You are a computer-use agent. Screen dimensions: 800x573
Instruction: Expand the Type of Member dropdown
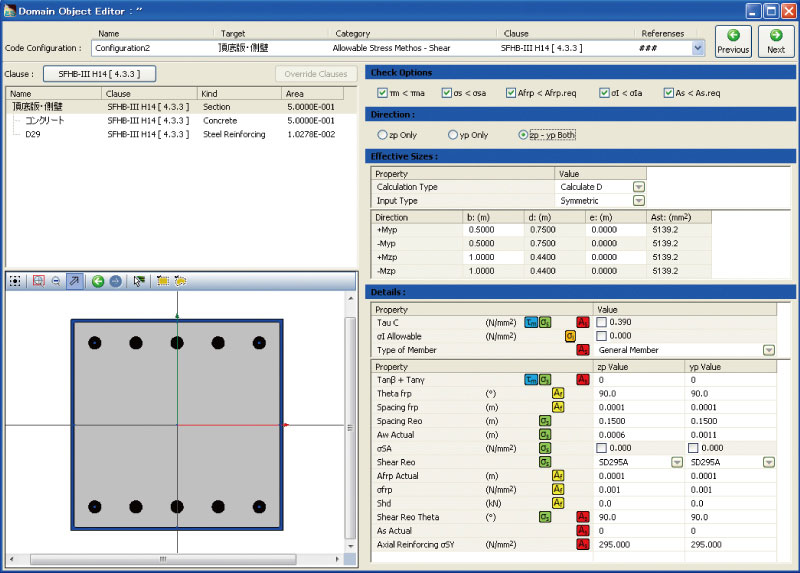(x=768, y=350)
